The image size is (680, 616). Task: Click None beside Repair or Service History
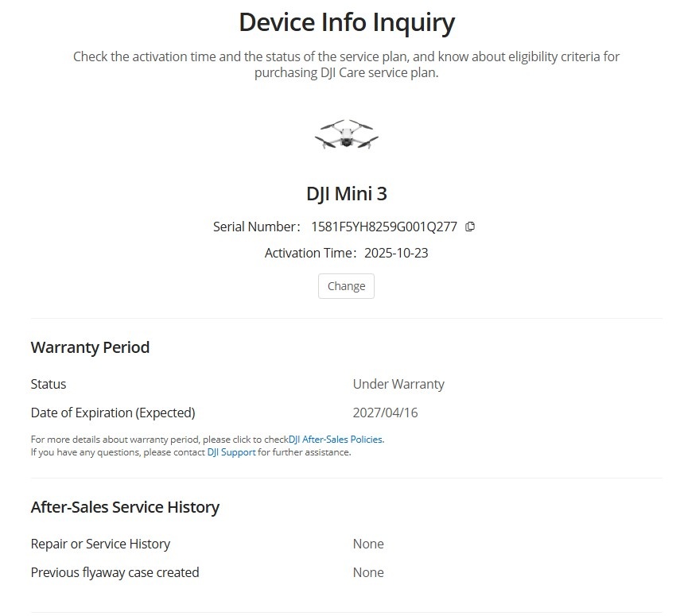(368, 544)
